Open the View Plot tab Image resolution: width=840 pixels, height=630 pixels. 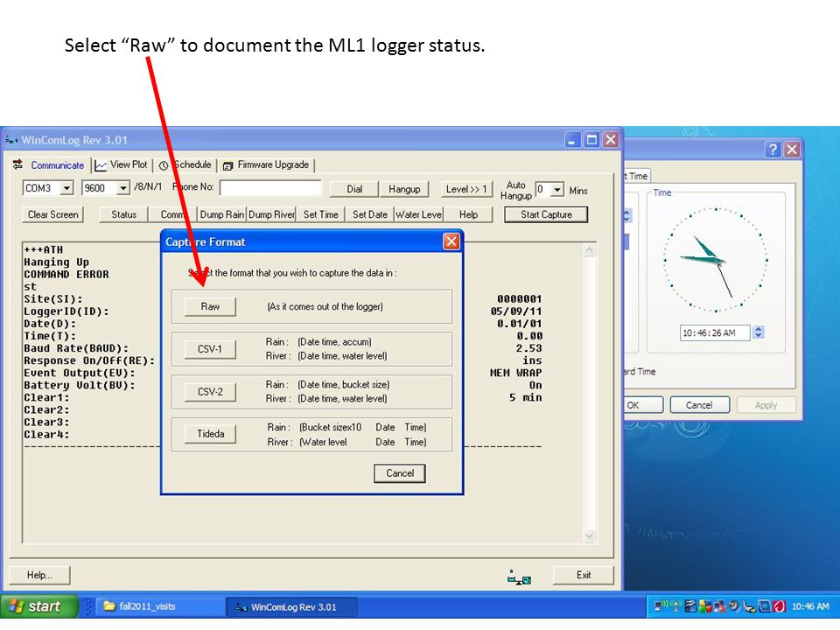(x=121, y=165)
